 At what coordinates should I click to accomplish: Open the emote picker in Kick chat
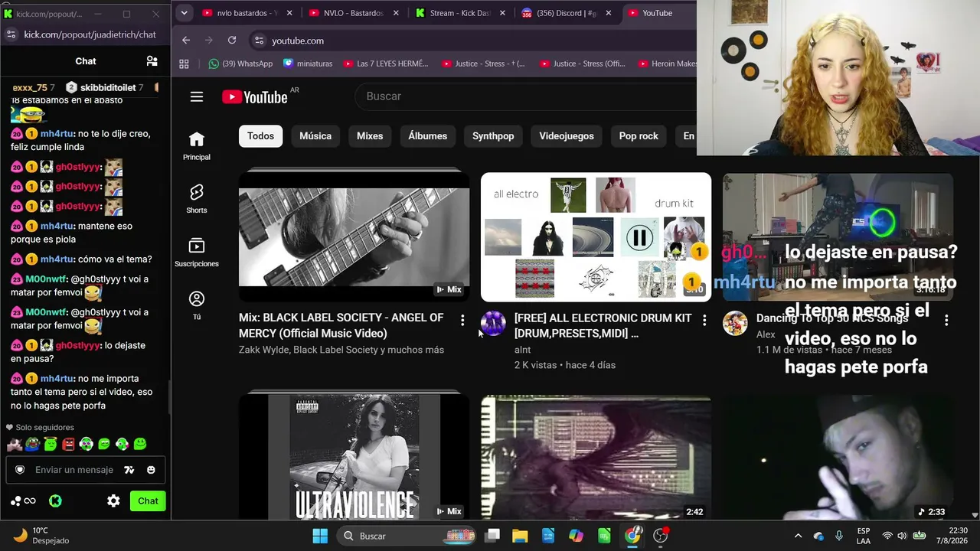tap(151, 470)
